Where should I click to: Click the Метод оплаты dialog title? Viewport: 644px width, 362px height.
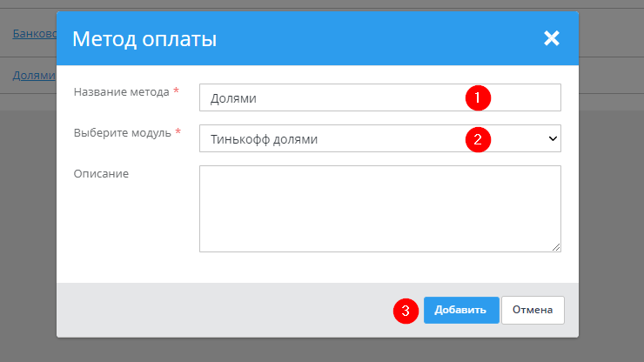click(144, 38)
